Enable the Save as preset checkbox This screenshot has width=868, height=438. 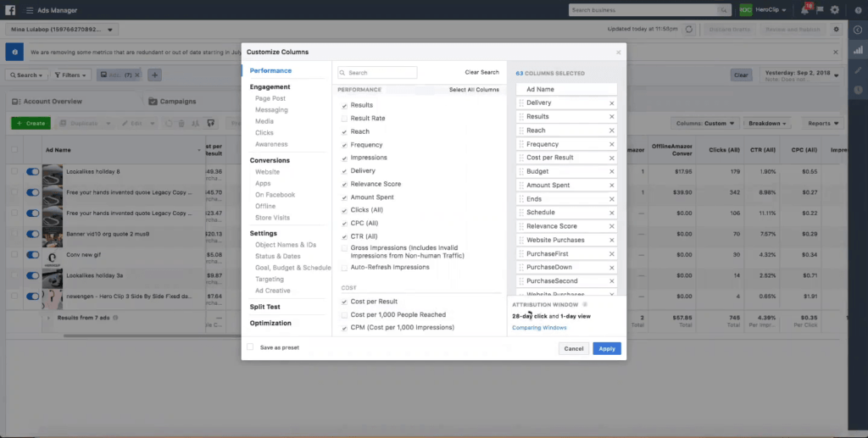tap(250, 347)
